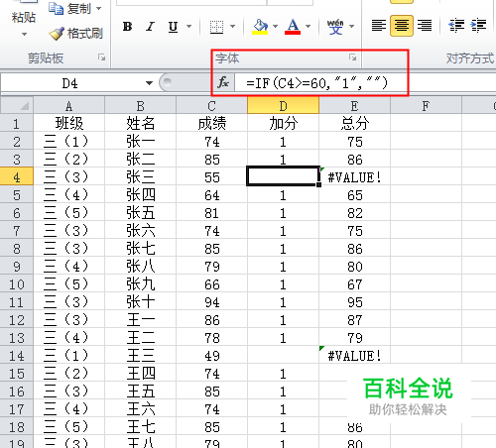
Task: Click name cell 王三
Action: [140, 355]
